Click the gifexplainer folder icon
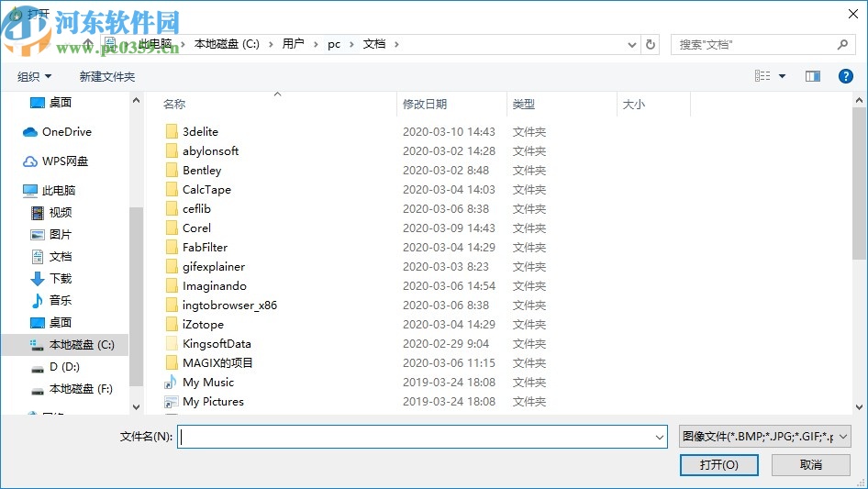The width and height of the screenshot is (868, 489). click(172, 266)
